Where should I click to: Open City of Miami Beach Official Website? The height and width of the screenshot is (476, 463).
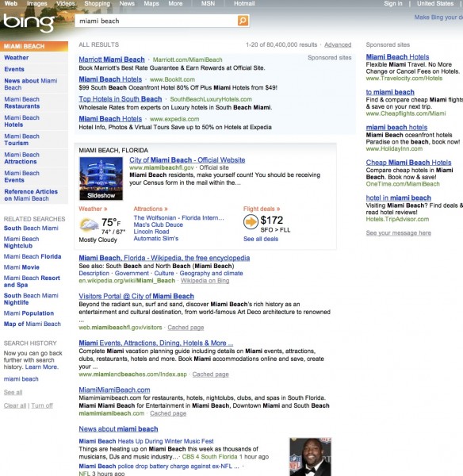tap(187, 160)
